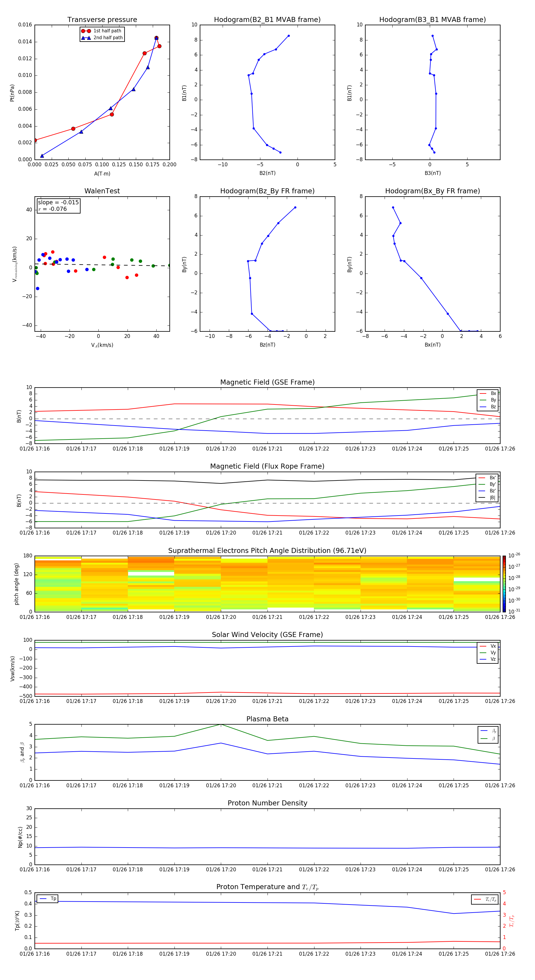
Task: Click the "Magnetic Field (GSE Frame)" title
Action: click(267, 382)
